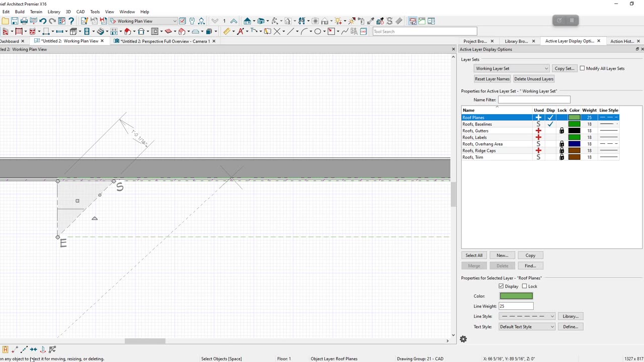Open the Window menu
This screenshot has height=362, width=644.
point(127,12)
